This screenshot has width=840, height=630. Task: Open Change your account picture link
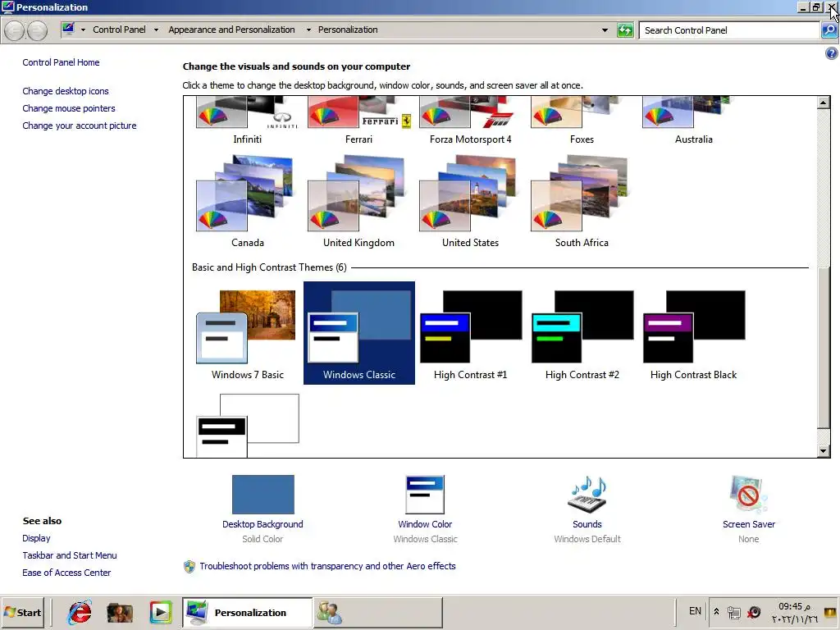click(80, 126)
